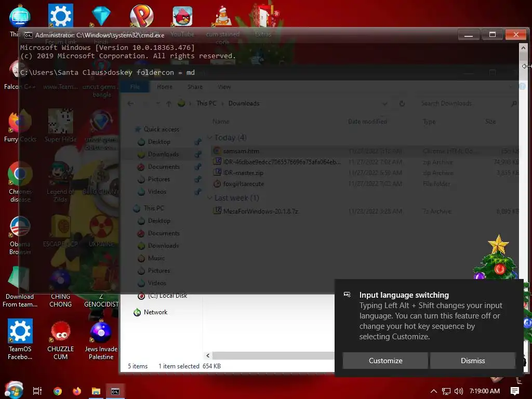Open the network tray icon
Image resolution: width=532 pixels, height=399 pixels.
pyautogui.click(x=446, y=391)
